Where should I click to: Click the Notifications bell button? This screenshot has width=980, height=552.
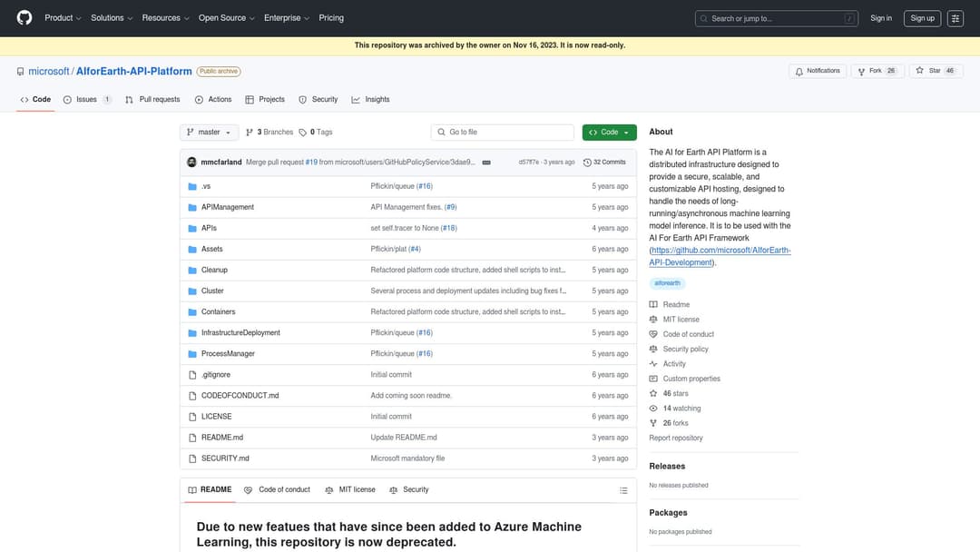(818, 71)
